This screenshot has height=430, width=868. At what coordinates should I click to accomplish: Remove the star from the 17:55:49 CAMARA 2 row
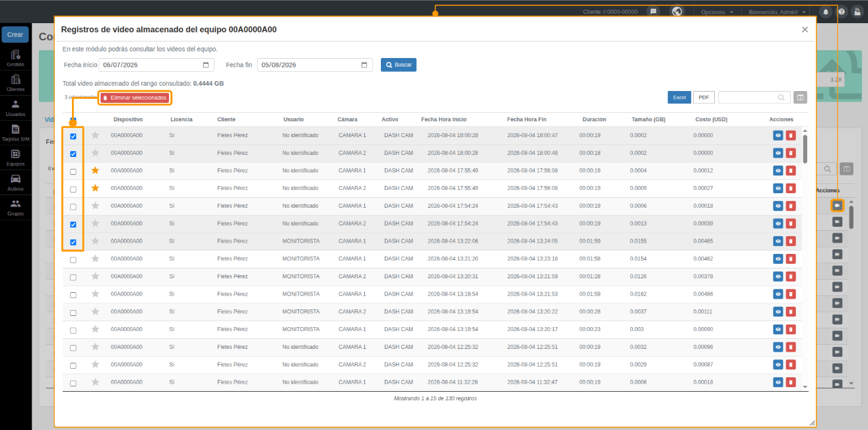(95, 188)
